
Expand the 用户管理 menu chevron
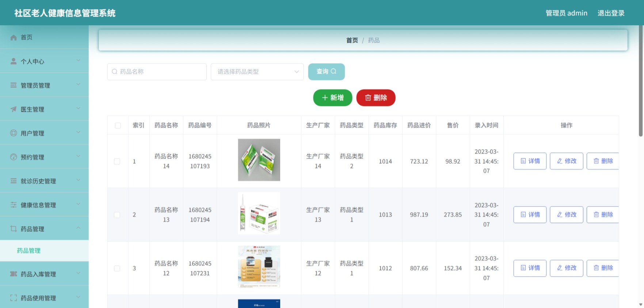[x=78, y=132]
